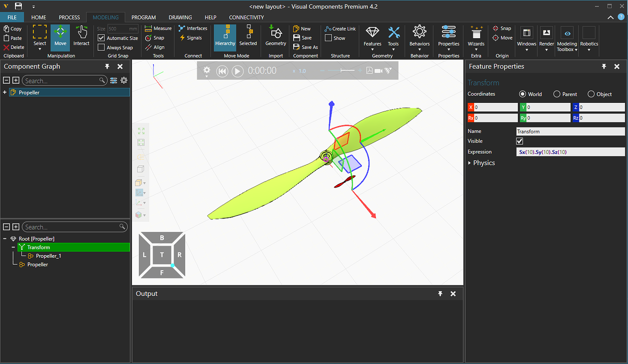Switch move mode to Selected
This screenshot has width=628, height=364.
tap(248, 36)
